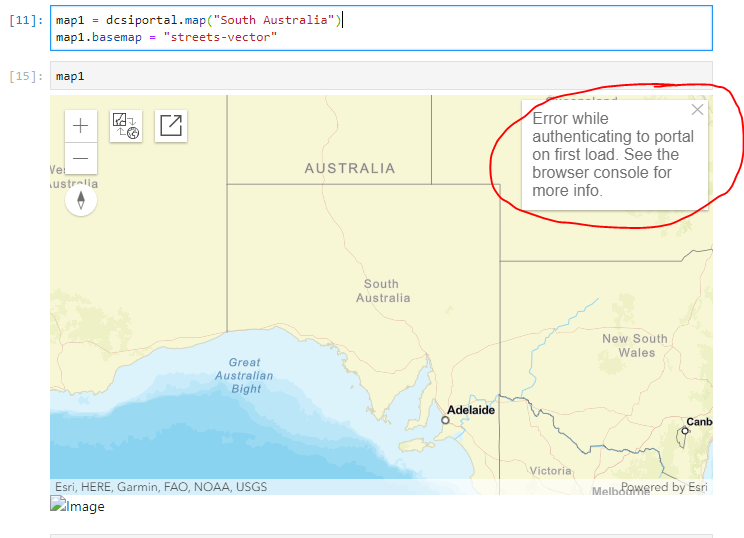Open map in new window icon

point(171,126)
